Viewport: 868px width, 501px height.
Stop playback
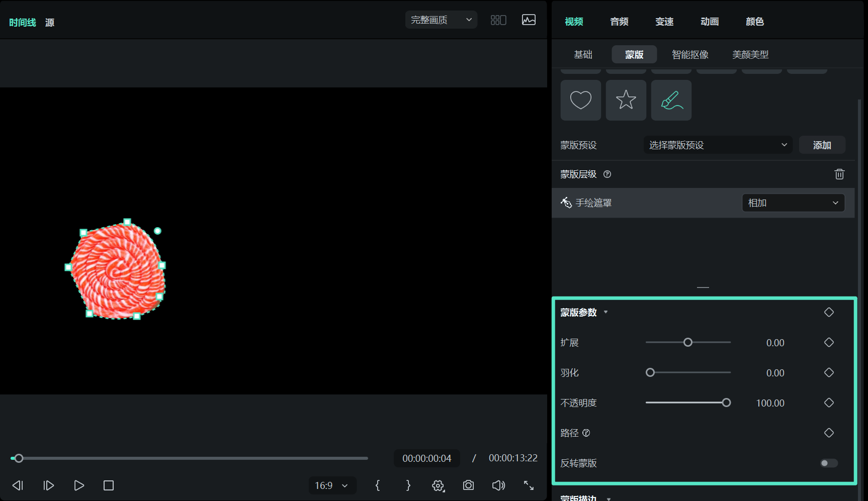(109, 485)
